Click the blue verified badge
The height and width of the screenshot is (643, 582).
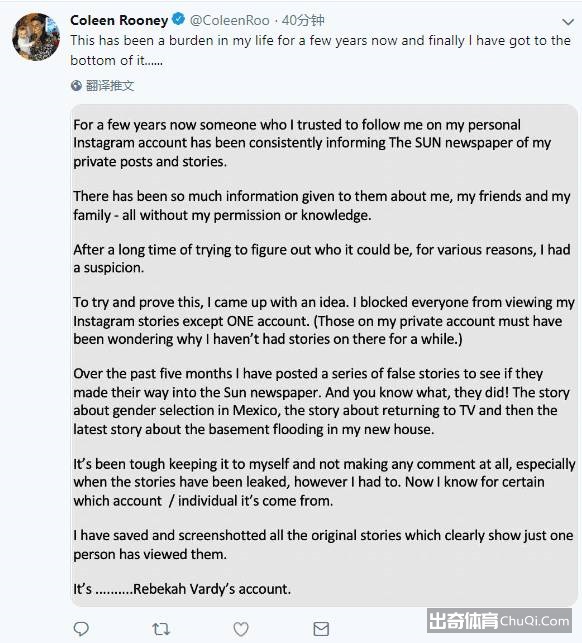(178, 19)
